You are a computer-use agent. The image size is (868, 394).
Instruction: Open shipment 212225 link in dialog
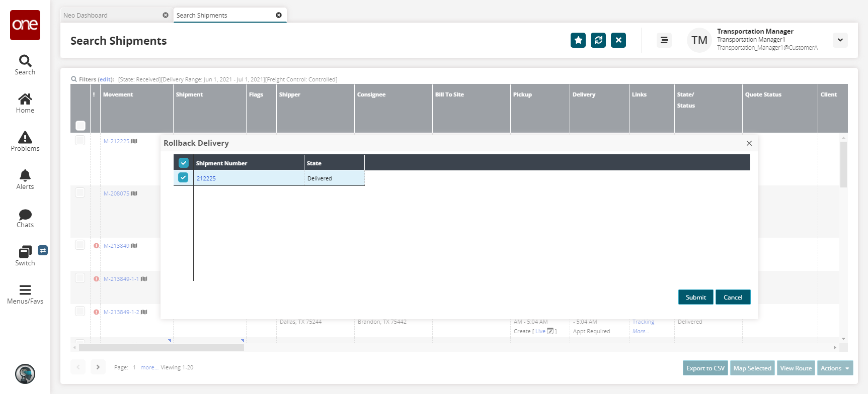pos(206,178)
